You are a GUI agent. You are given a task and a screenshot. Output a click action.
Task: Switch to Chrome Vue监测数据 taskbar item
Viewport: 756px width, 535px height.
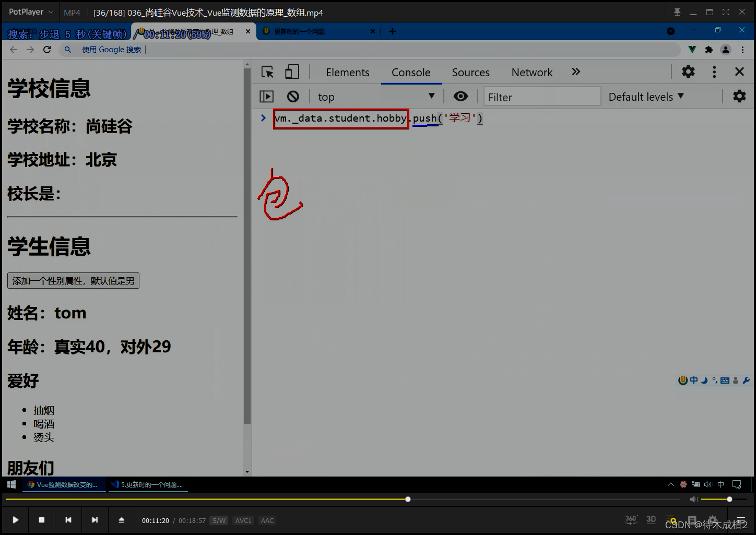65,484
